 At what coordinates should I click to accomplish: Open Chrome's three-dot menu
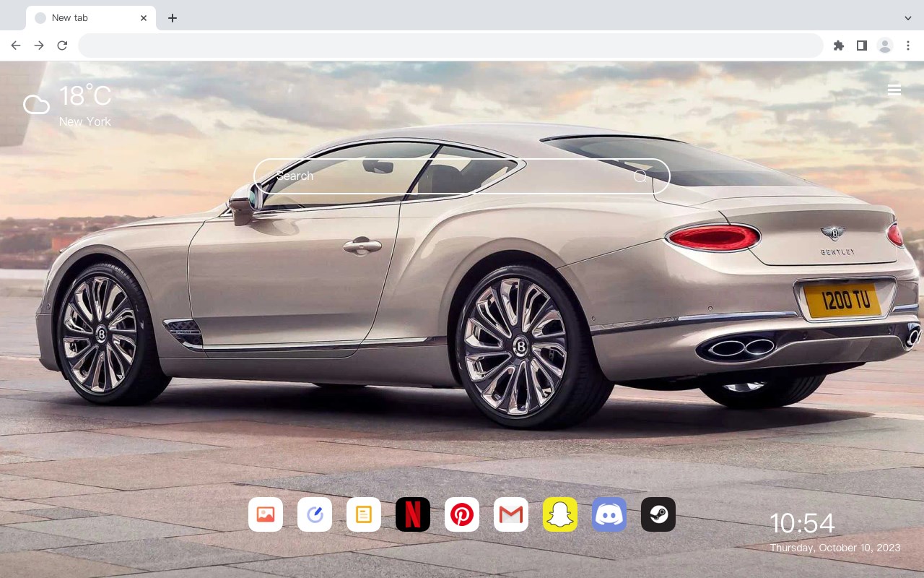(908, 46)
